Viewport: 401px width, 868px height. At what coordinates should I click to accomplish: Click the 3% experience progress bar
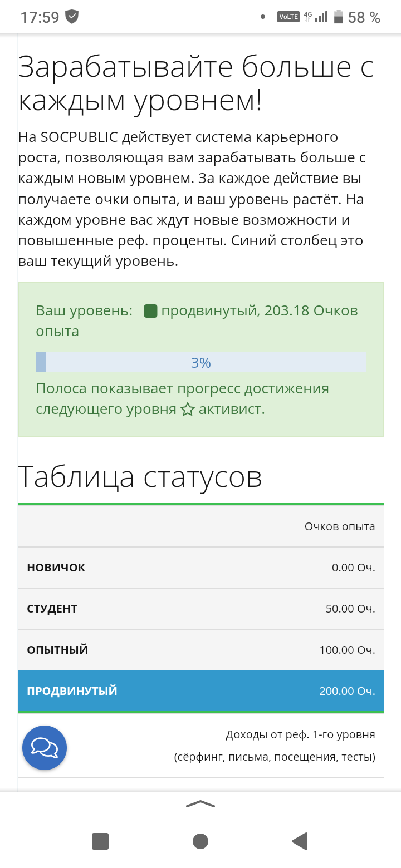coord(201,362)
